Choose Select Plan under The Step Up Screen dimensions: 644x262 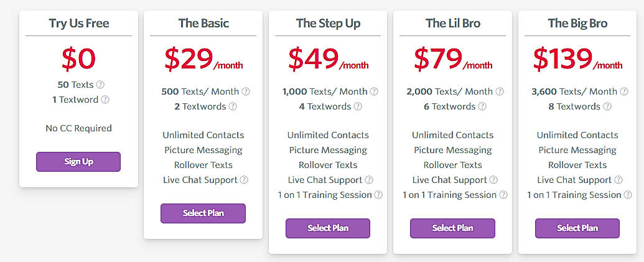point(328,228)
